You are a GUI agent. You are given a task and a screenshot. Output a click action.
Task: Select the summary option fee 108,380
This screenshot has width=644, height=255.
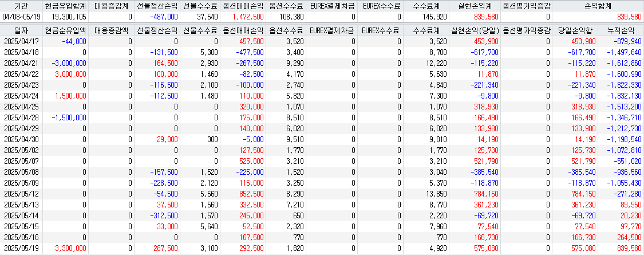pos(291,17)
